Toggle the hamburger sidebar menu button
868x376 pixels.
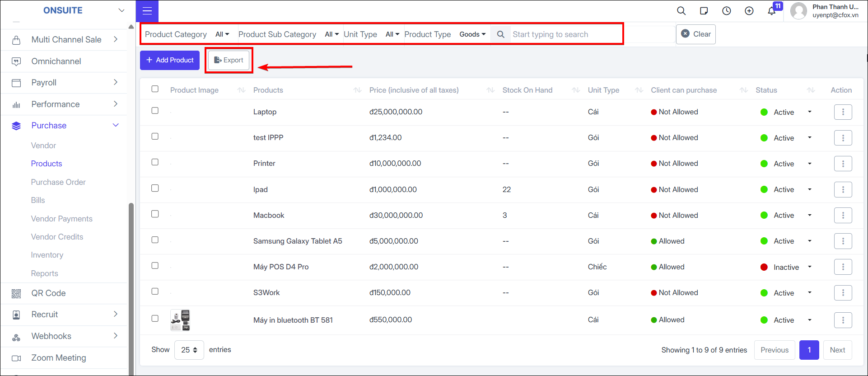pos(147,11)
